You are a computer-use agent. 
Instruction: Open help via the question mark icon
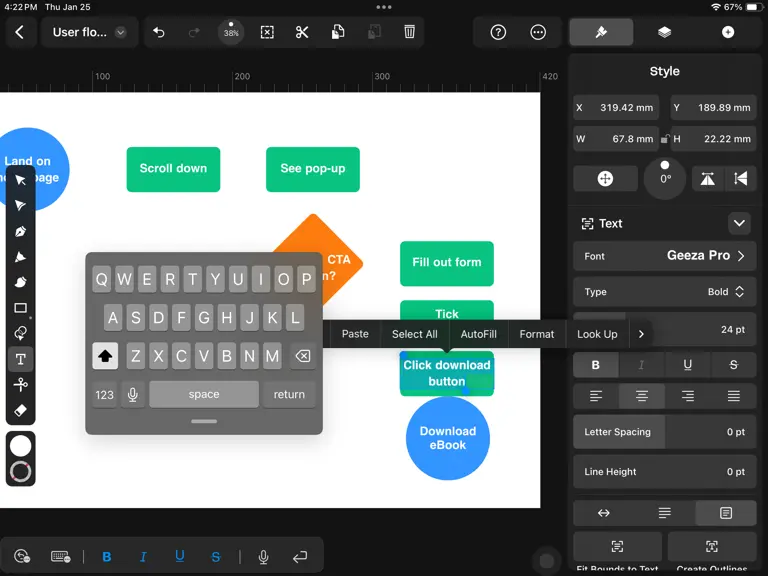click(498, 32)
